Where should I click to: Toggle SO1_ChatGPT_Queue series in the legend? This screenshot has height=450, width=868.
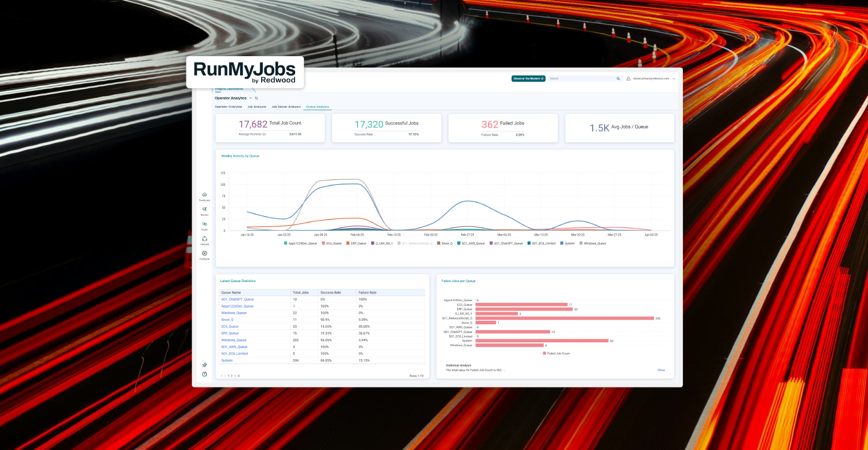(506, 243)
